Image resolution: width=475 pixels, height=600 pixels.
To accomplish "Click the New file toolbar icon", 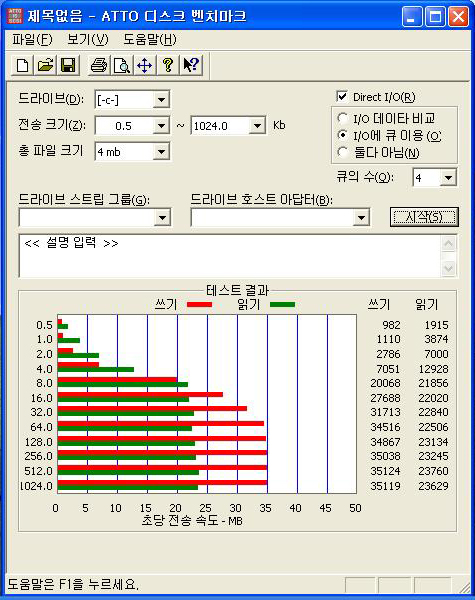I will pyautogui.click(x=22, y=65).
